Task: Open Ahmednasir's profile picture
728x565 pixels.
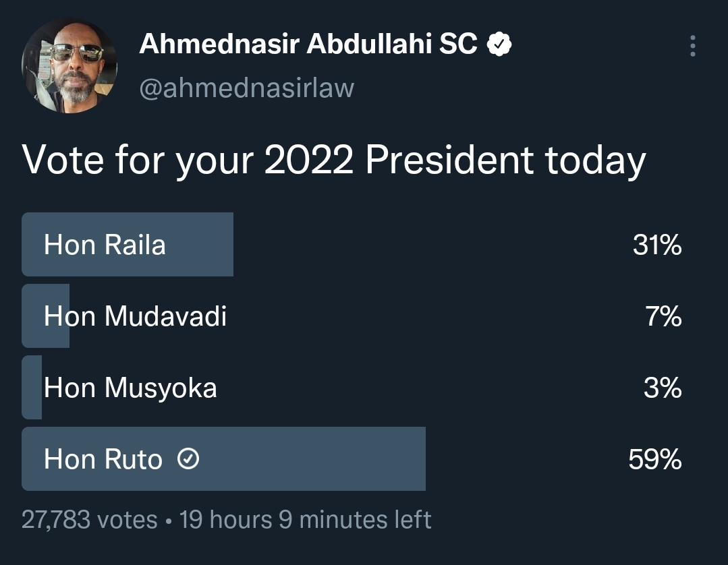Action: [69, 66]
